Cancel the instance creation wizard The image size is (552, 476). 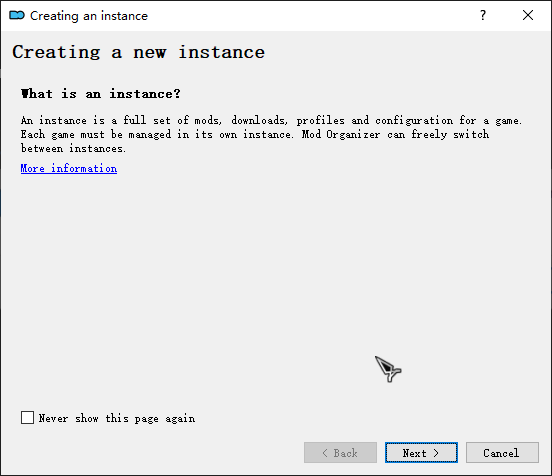(x=502, y=452)
